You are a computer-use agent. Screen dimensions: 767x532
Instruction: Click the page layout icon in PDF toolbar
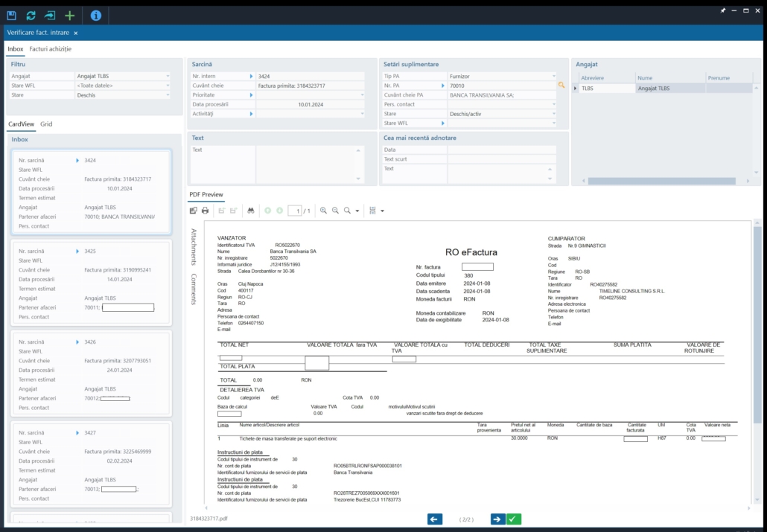pos(373,211)
